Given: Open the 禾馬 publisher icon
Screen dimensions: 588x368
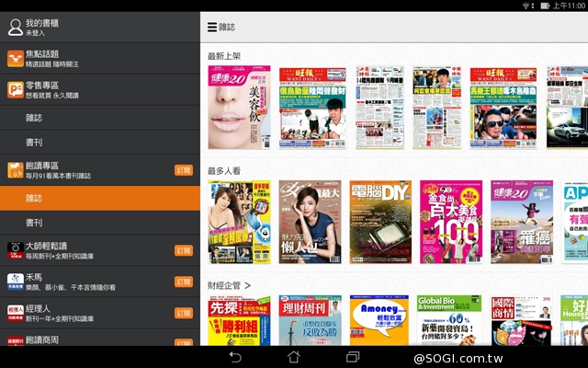Looking at the screenshot, I should coord(15,281).
